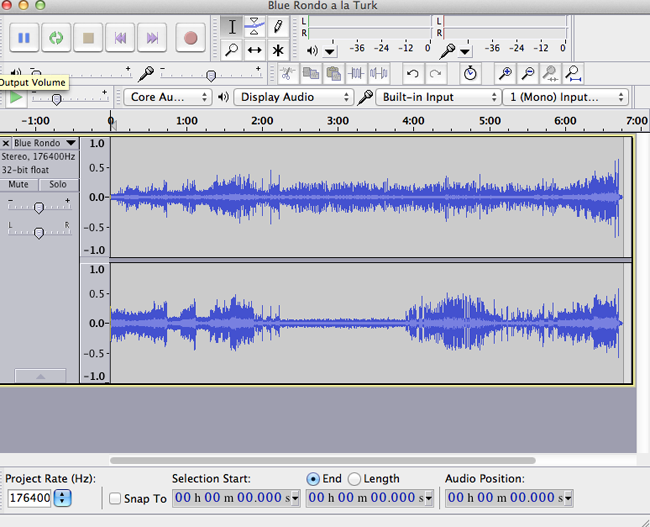Select the Time Shift arrows tool

(255, 50)
